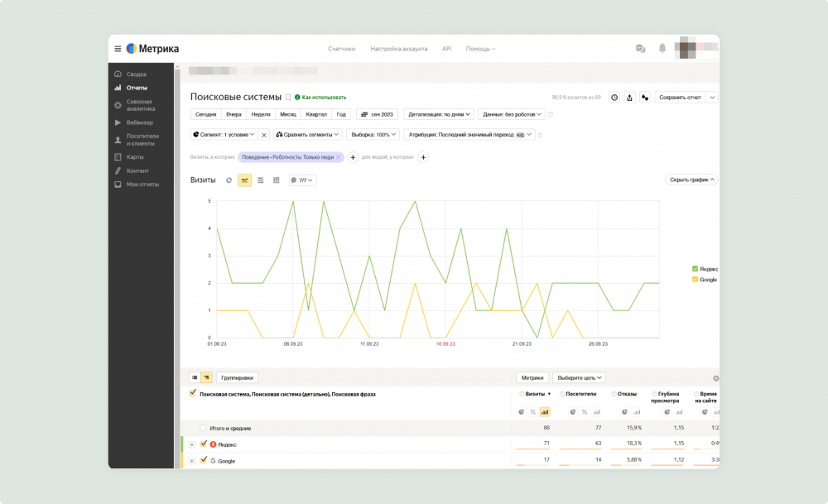Image resolution: width=828 pixels, height=504 pixels.
Task: Open the hamburger menu next to Метрика
Action: tap(118, 49)
